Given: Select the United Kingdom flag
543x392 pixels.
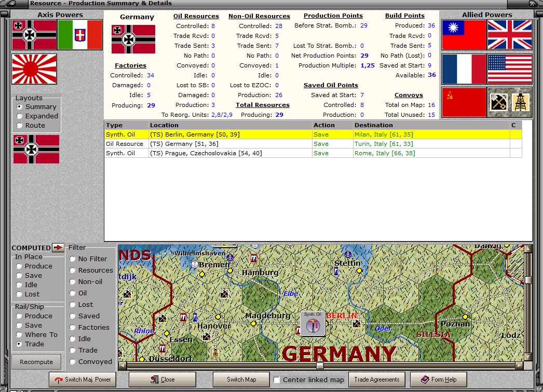Looking at the screenshot, I should point(510,35).
